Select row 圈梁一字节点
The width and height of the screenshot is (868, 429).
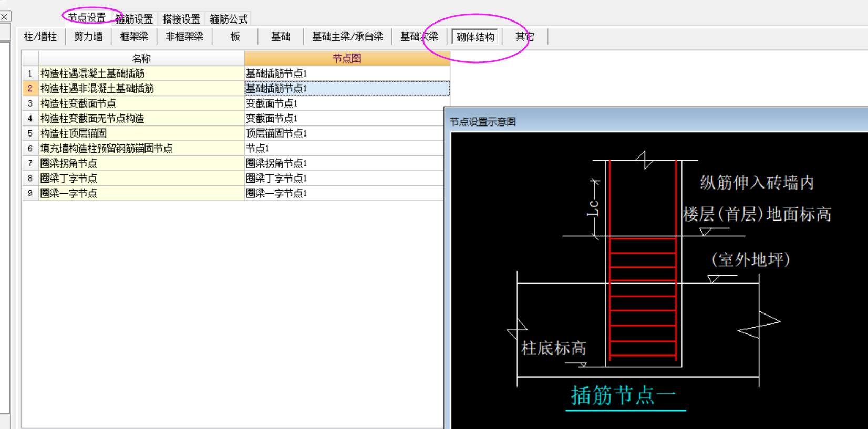(141, 193)
